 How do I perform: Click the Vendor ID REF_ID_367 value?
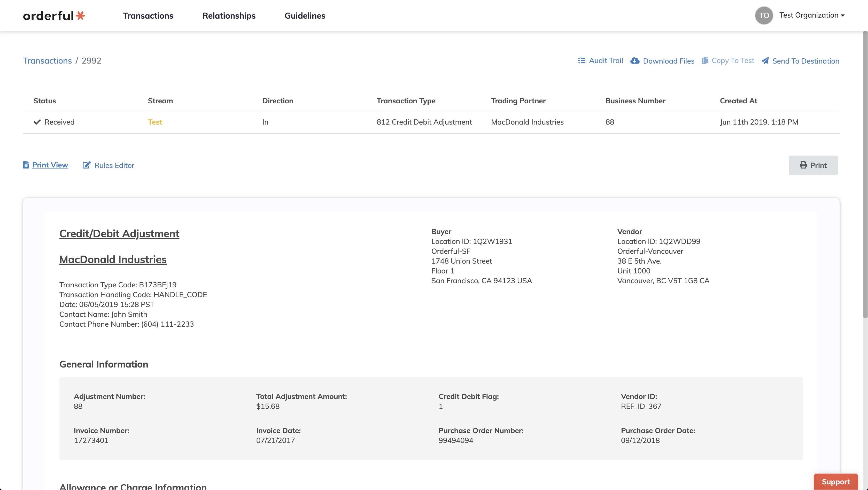pos(641,406)
